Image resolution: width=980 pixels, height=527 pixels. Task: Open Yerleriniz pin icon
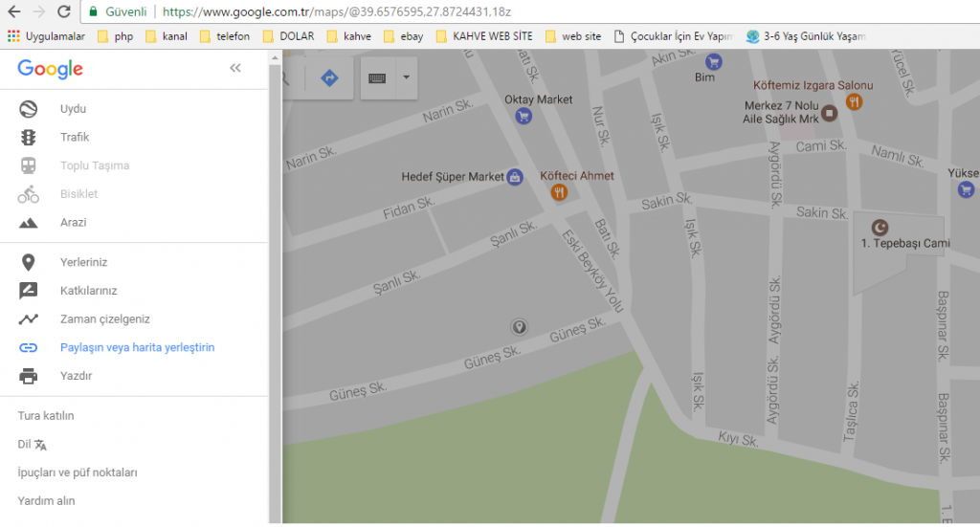coord(28,262)
